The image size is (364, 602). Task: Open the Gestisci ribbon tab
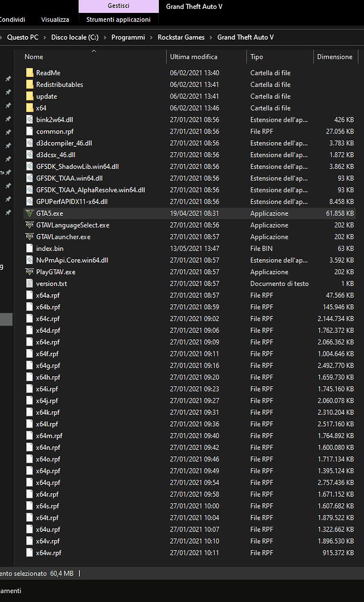click(x=118, y=6)
